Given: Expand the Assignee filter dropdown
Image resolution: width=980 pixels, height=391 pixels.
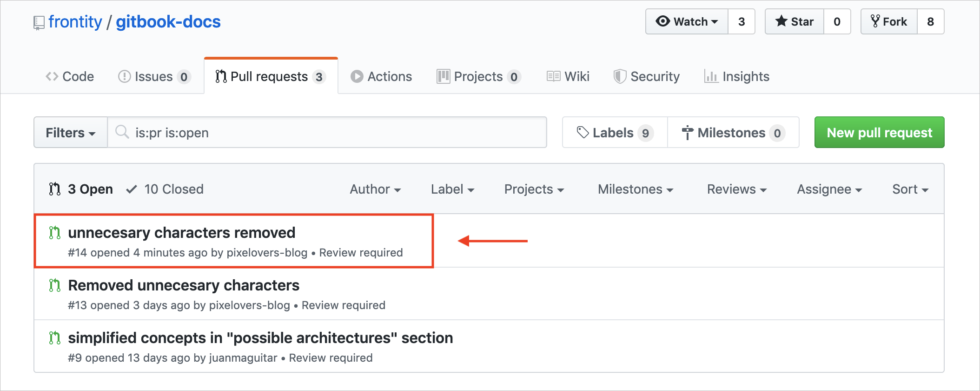Looking at the screenshot, I should point(830,189).
